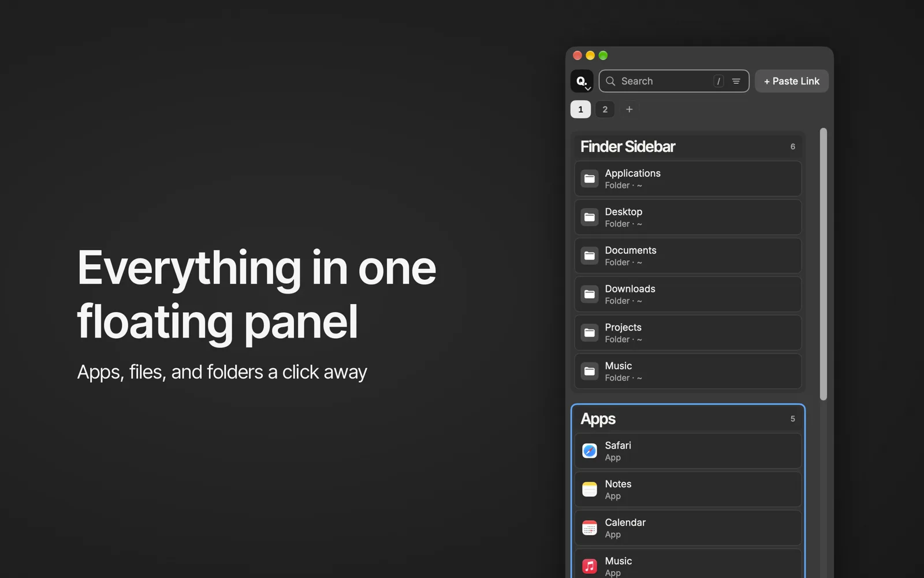This screenshot has height=578, width=924.
Task: Switch to tab 1
Action: (580, 109)
